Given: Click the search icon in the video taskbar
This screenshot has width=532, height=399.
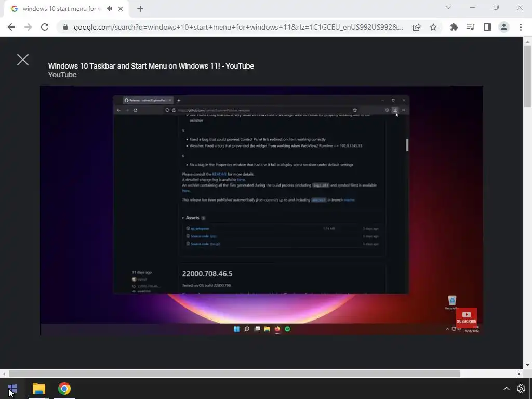Looking at the screenshot, I should click(247, 329).
